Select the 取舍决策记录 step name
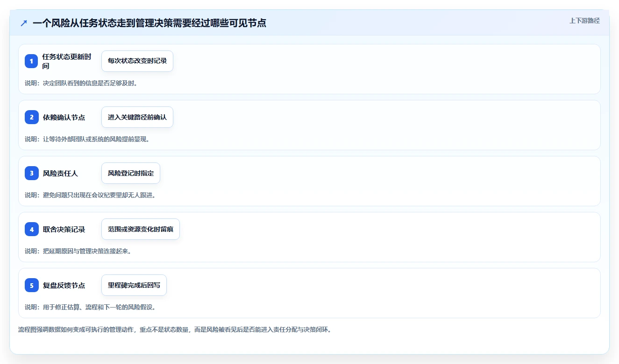 64,230
